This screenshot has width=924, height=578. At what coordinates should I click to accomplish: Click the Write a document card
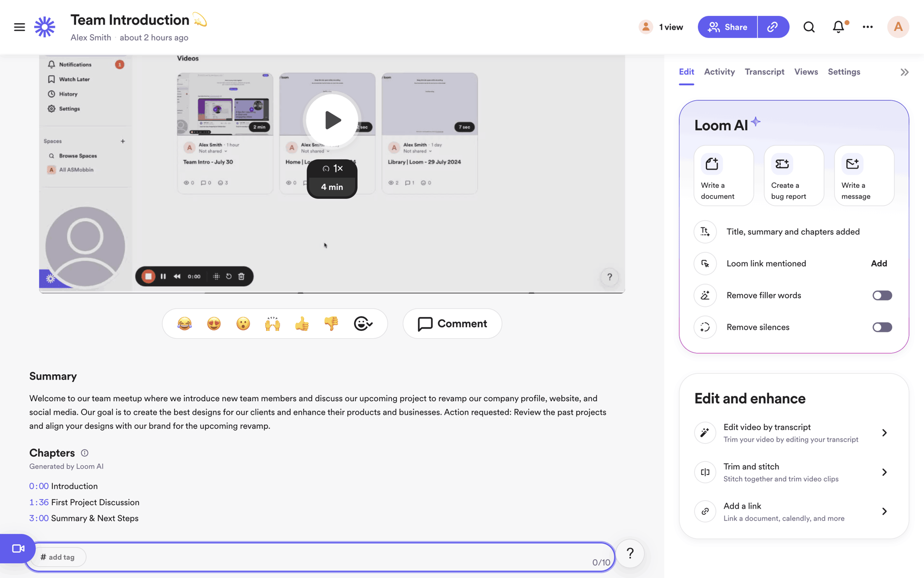point(724,176)
